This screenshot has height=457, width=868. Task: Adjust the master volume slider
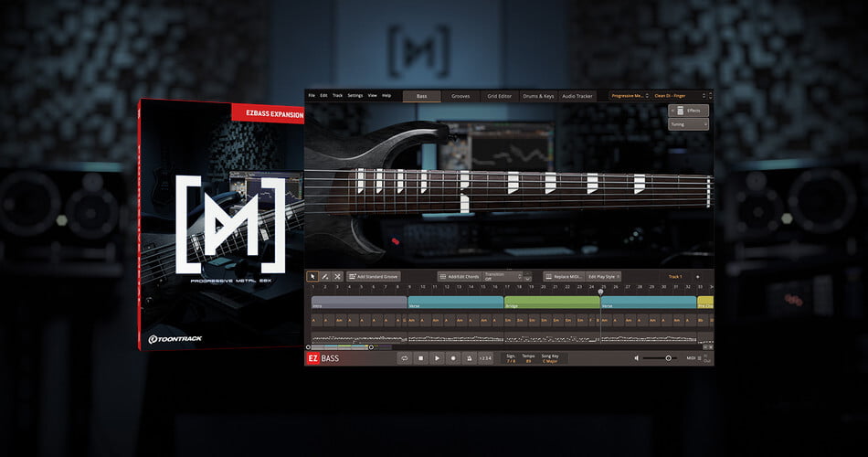click(660, 358)
